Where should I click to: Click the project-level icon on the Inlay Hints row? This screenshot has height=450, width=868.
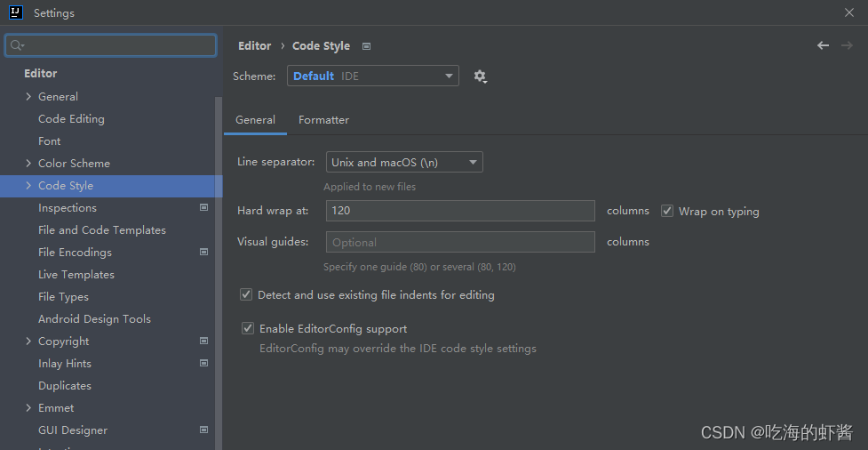coord(203,363)
